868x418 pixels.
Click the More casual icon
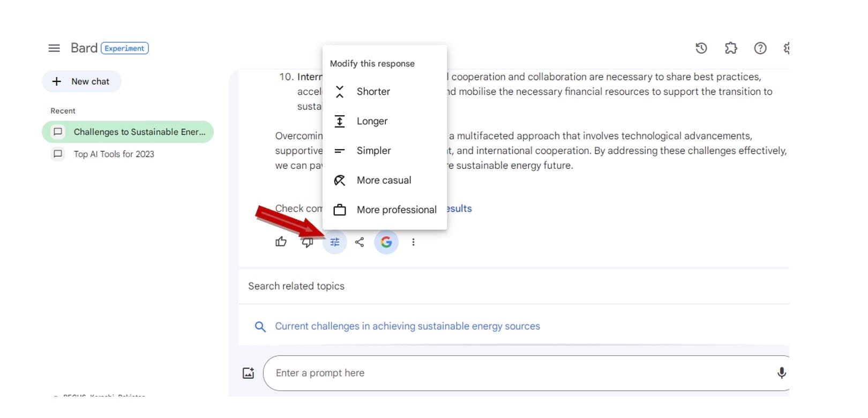[x=340, y=181]
